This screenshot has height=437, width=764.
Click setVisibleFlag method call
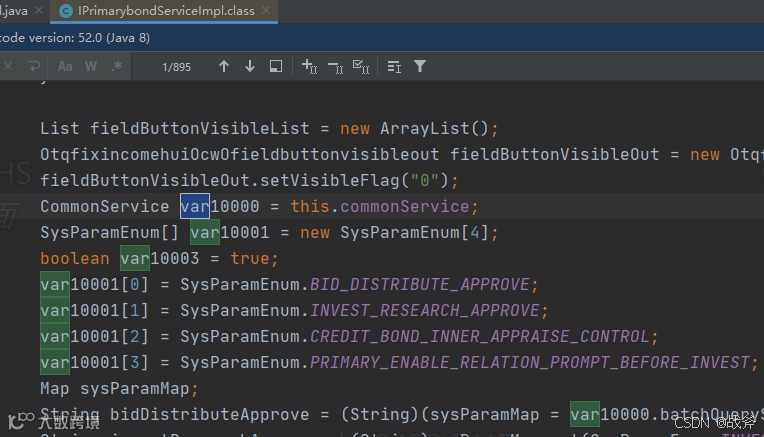330,181
